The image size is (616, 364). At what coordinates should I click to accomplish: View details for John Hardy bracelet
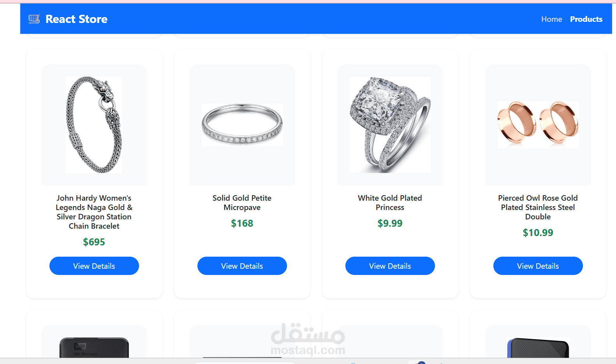(x=94, y=266)
